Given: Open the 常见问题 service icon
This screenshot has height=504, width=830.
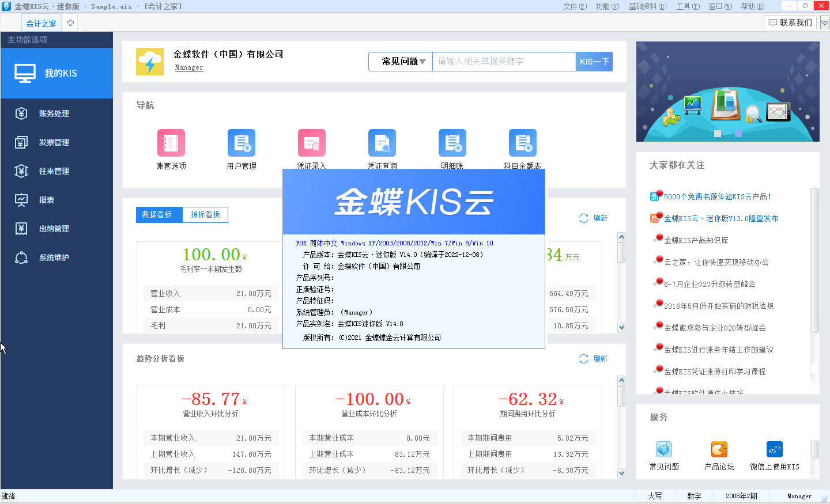Looking at the screenshot, I should pyautogui.click(x=664, y=449).
